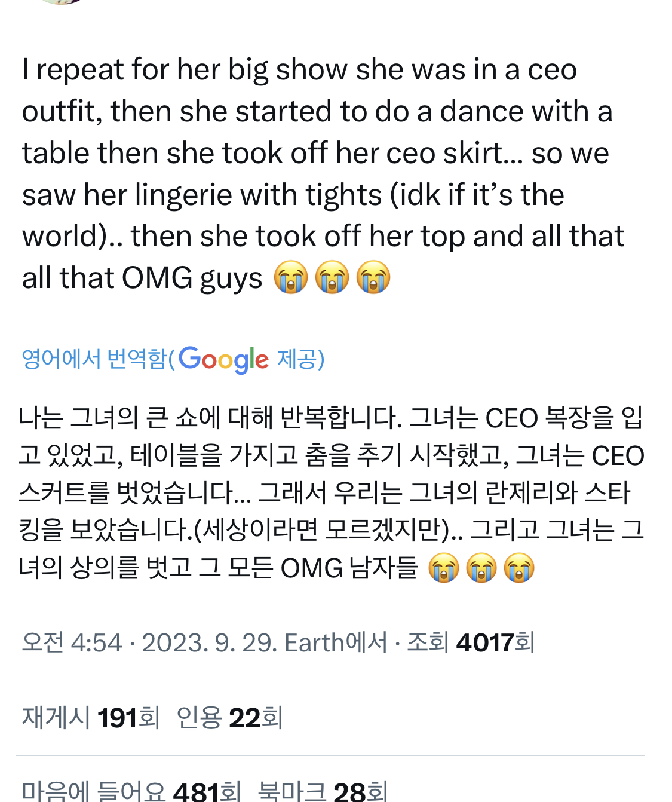Click first crying emoji in English tweet
This screenshot has height=802, width=672.
pyautogui.click(x=291, y=278)
